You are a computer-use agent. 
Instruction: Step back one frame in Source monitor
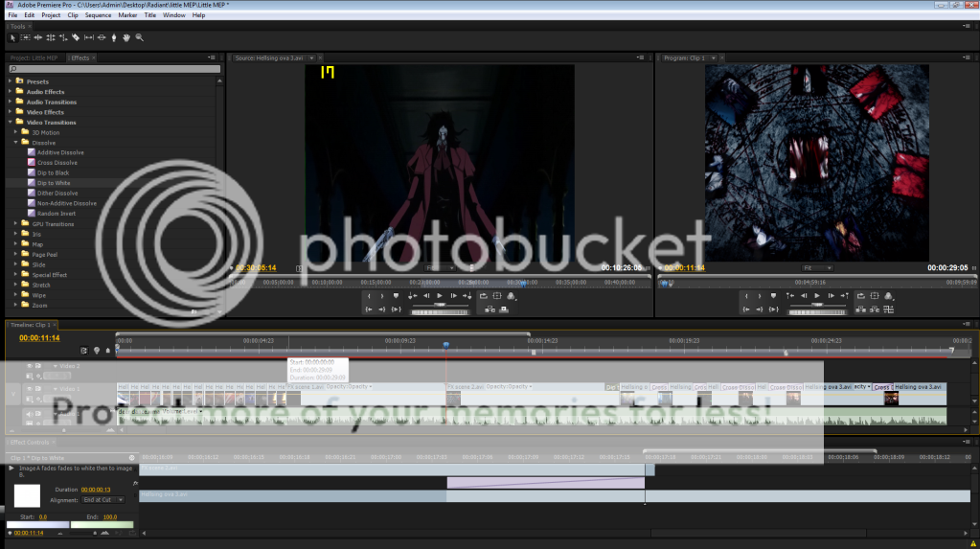pos(426,296)
